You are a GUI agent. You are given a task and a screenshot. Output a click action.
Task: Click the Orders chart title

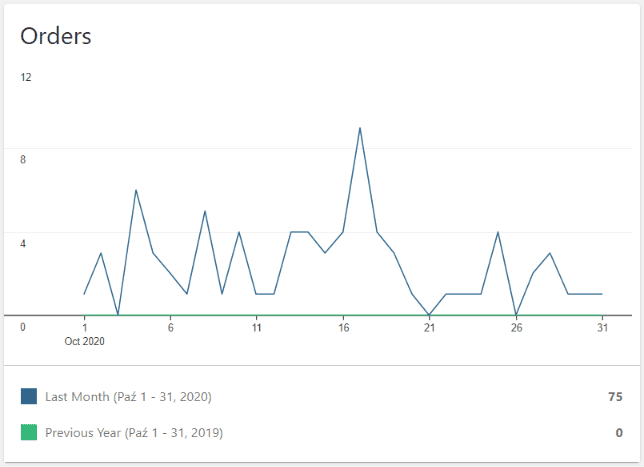click(56, 37)
